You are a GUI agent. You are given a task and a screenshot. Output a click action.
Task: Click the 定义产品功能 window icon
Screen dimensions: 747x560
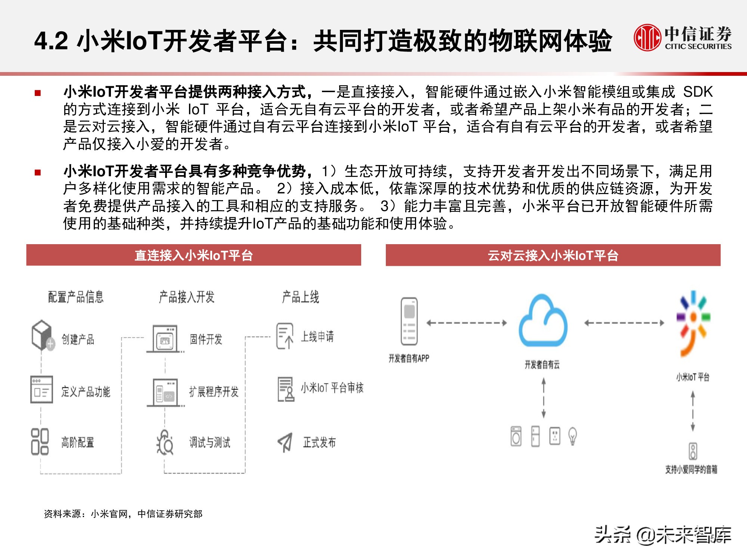41,389
